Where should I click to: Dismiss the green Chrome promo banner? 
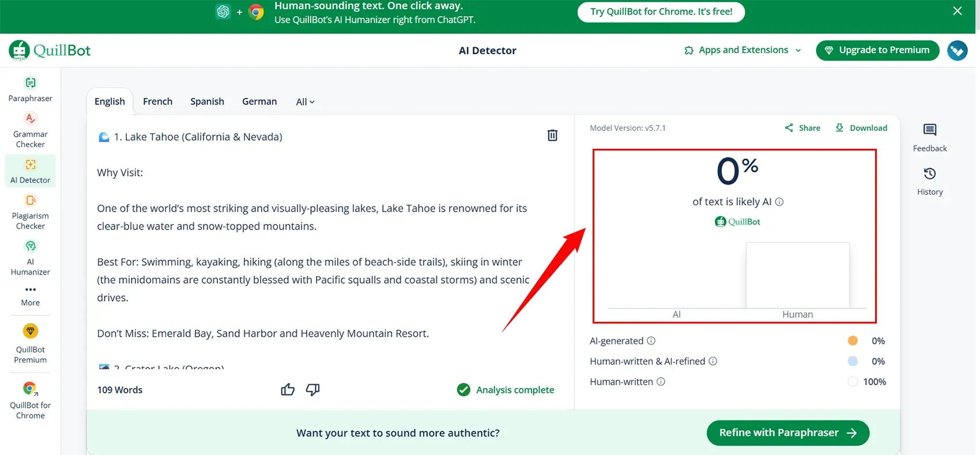coord(957,11)
